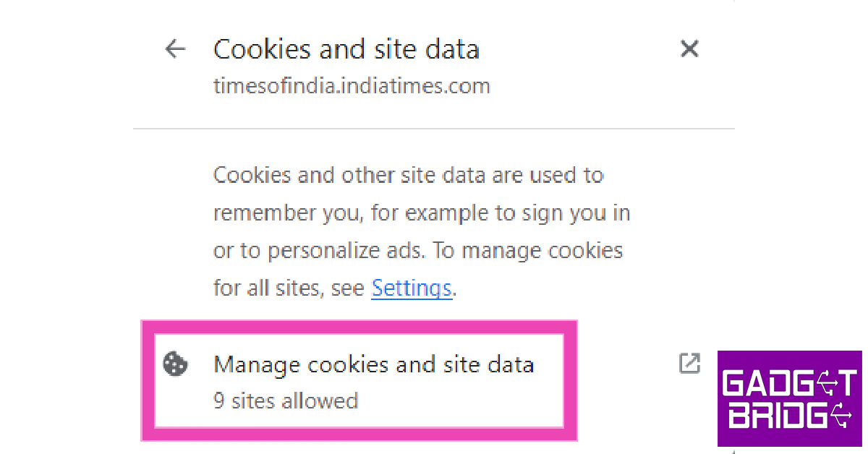868x454 pixels.
Task: Click the timesofindia.indiatimes.com domain text
Action: 352,86
